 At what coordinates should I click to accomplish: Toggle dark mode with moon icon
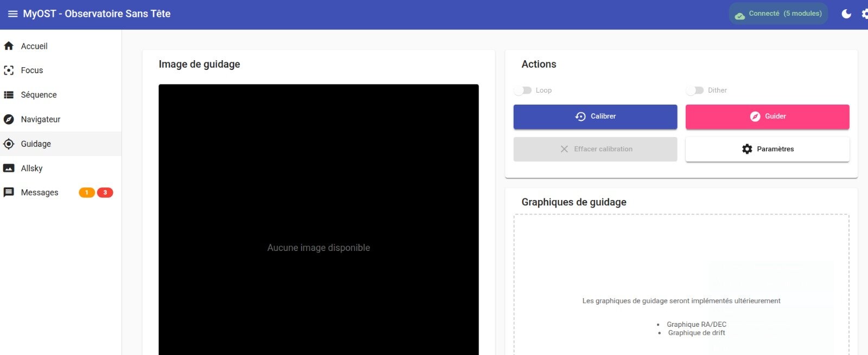[x=846, y=14]
